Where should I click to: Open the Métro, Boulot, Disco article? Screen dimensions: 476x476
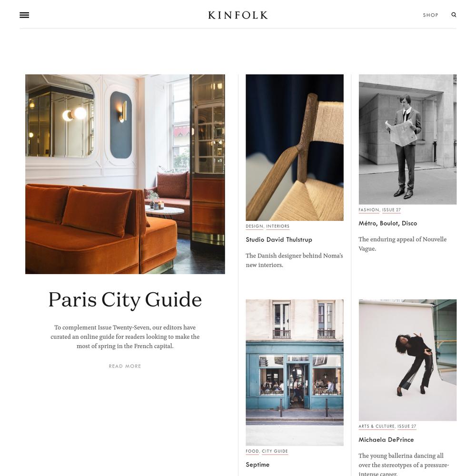click(387, 223)
